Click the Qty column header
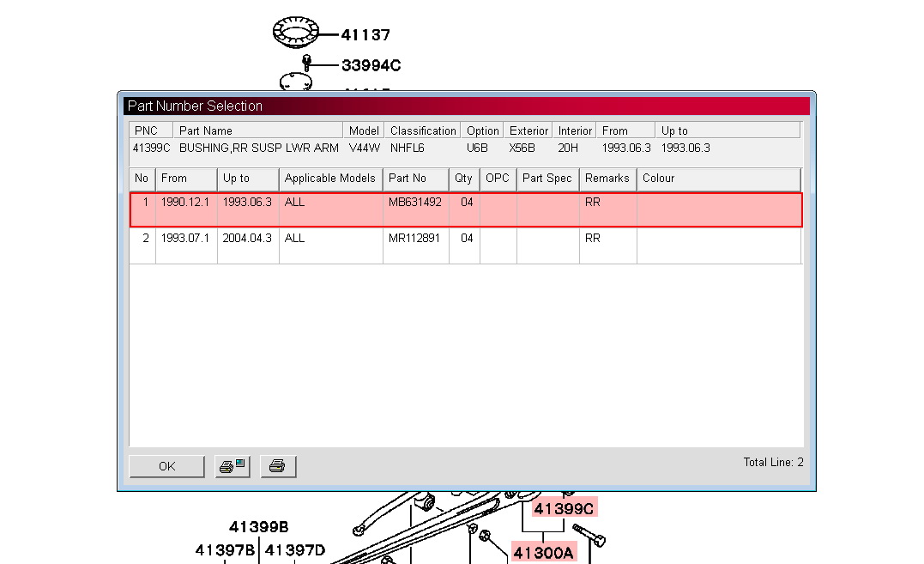Image resolution: width=924 pixels, height=564 pixels. [464, 179]
